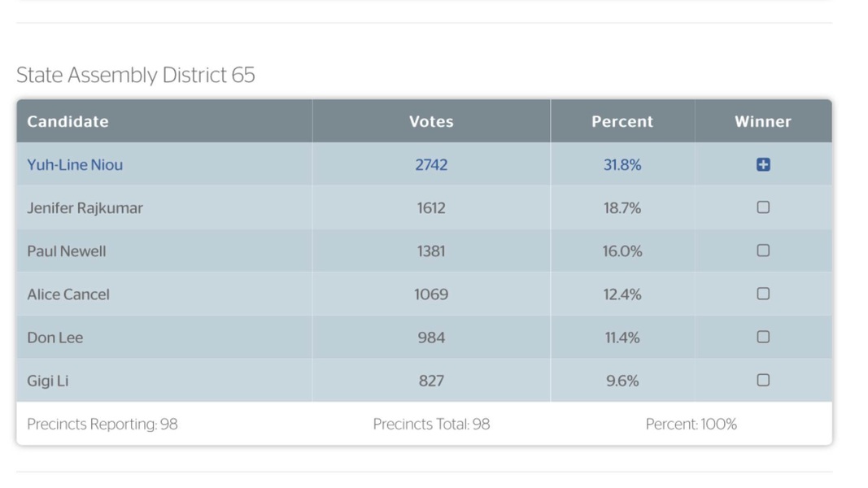This screenshot has height=488, width=868.
Task: Click the Percent column header
Action: [622, 121]
